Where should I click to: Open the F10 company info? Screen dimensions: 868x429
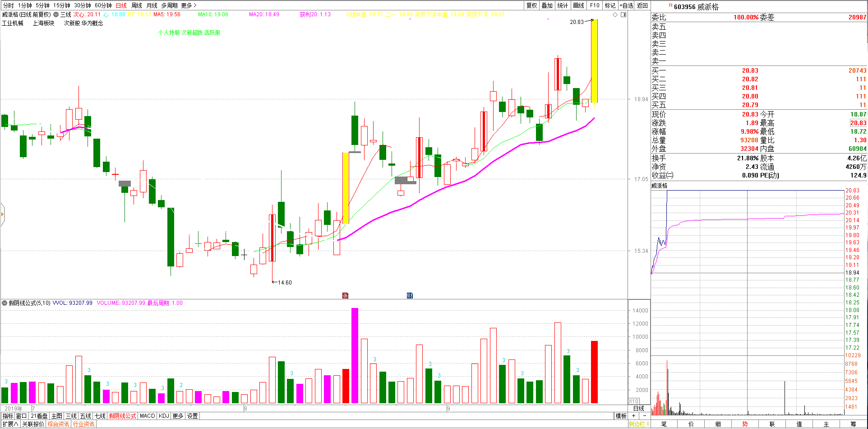pyautogui.click(x=595, y=5)
